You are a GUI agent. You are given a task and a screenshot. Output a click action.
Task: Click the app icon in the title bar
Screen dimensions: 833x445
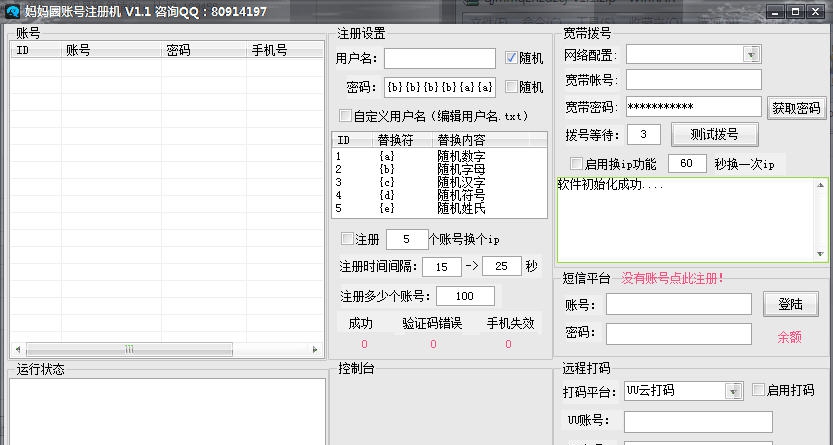13,11
